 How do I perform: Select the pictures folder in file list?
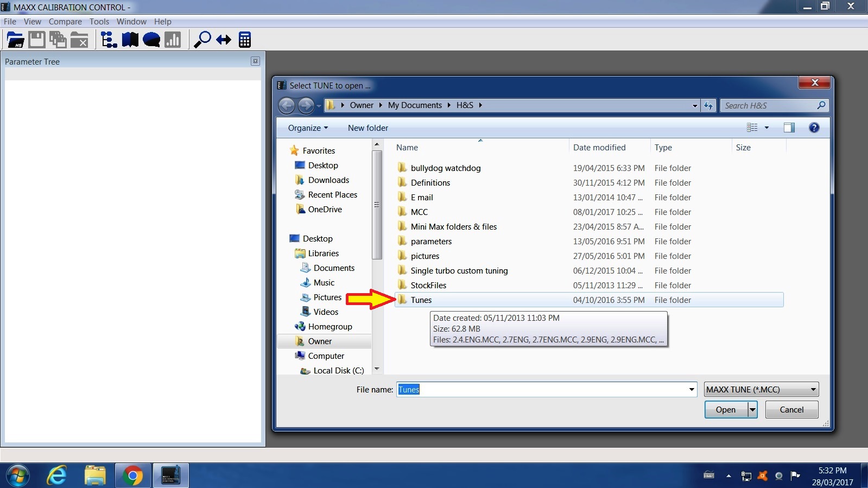589,256
